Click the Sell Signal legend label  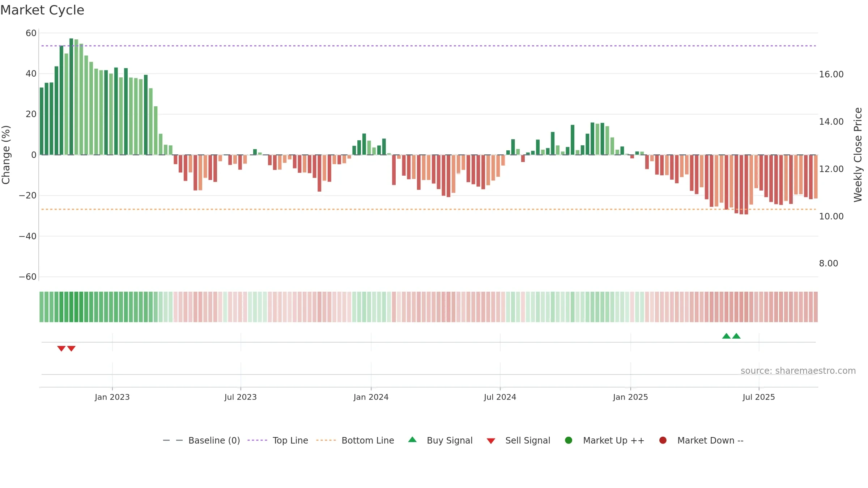coord(528,440)
